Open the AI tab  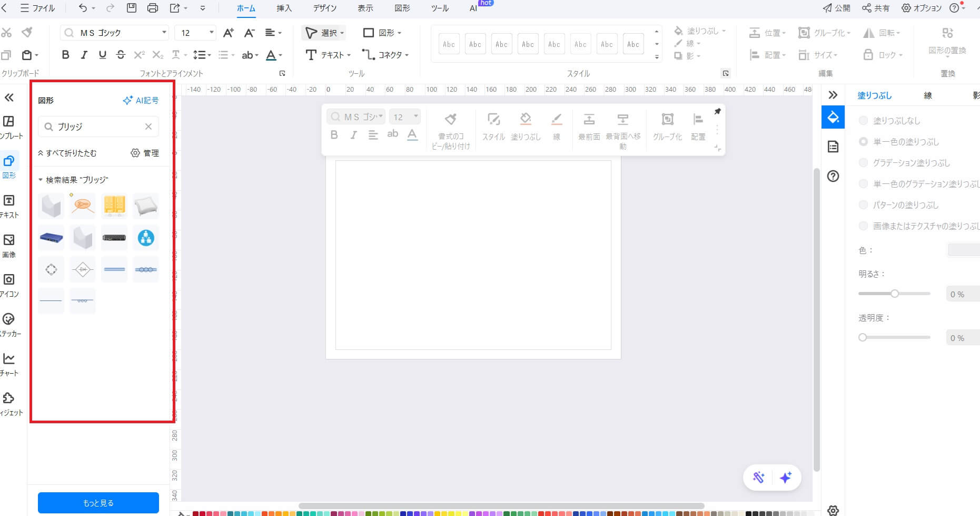473,8
